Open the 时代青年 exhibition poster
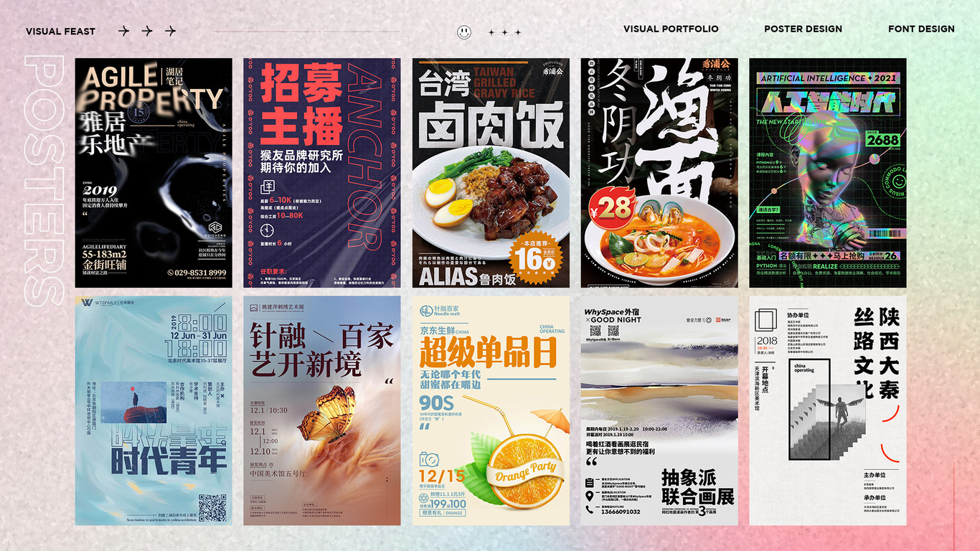The width and height of the screenshot is (980, 551). [x=154, y=411]
